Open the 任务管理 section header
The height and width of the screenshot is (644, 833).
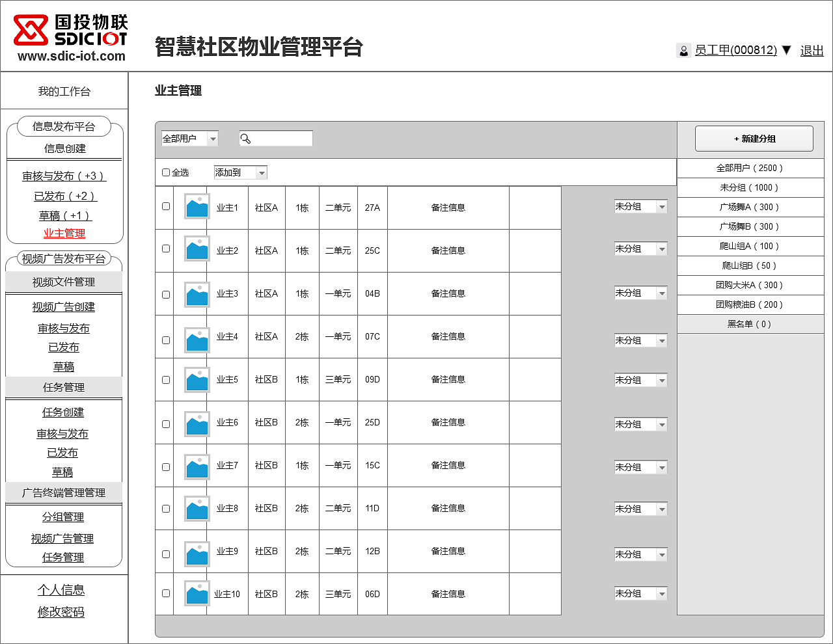click(x=63, y=386)
